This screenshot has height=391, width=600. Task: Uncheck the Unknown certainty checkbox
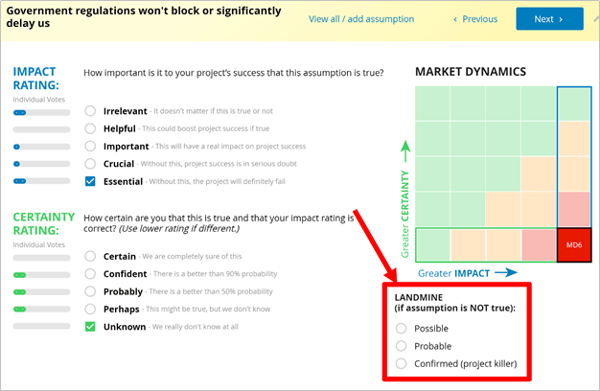pos(90,327)
